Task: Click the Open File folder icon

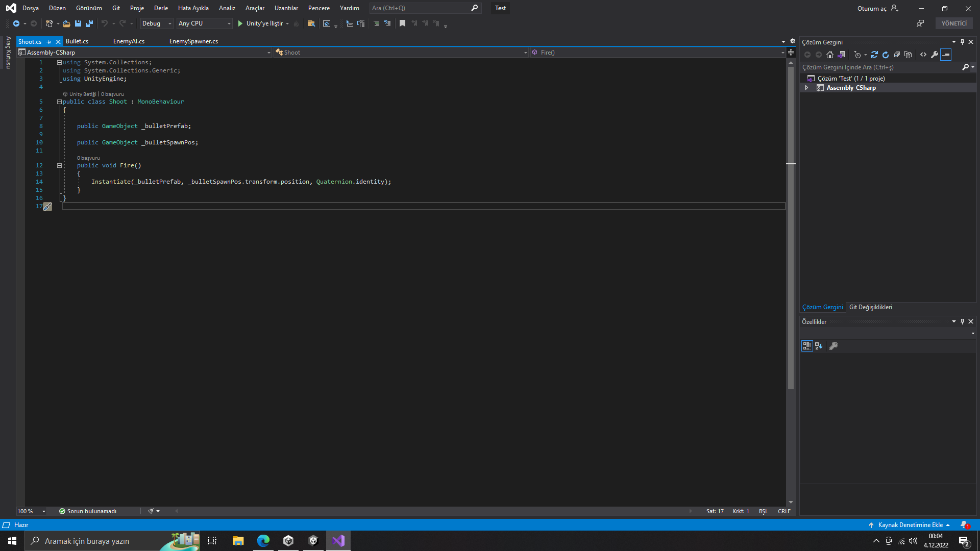Action: [x=66, y=23]
